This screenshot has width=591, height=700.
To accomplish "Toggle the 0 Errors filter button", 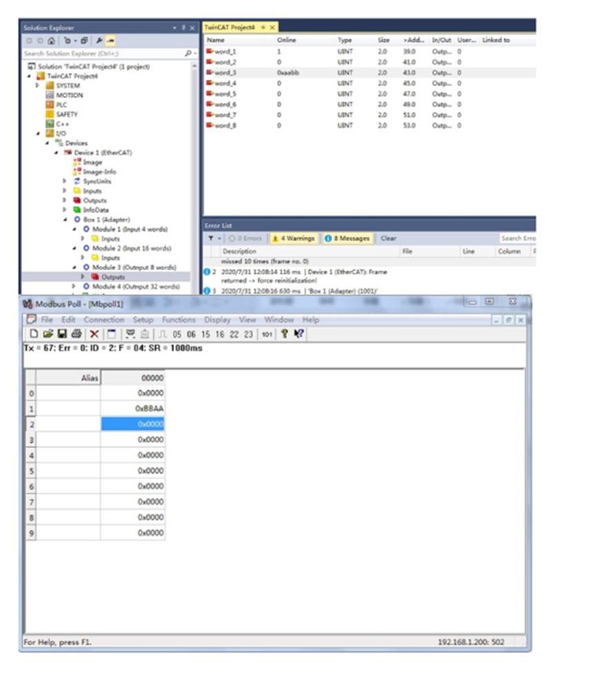I will [x=245, y=238].
